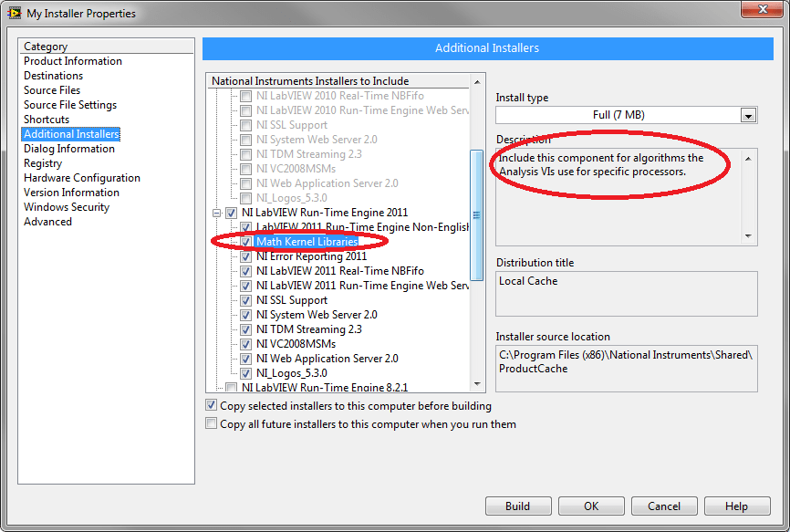Open Windows Security category
790x532 pixels.
point(66,207)
